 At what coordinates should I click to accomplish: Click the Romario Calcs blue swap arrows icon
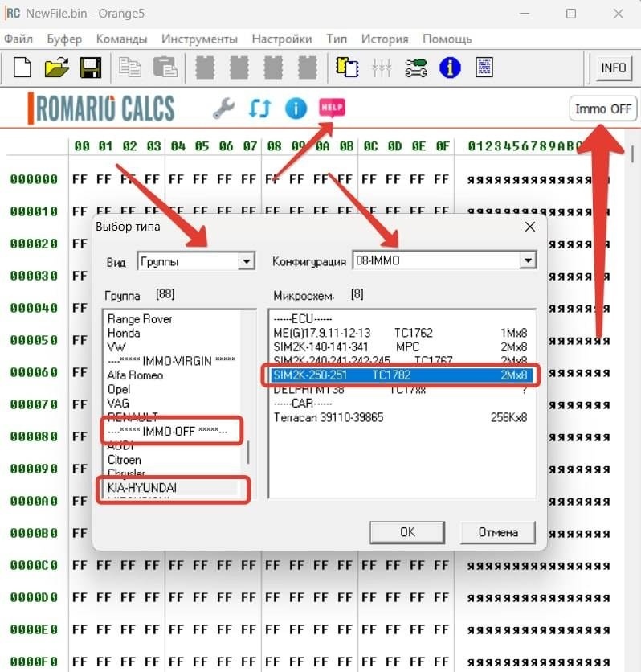click(260, 108)
